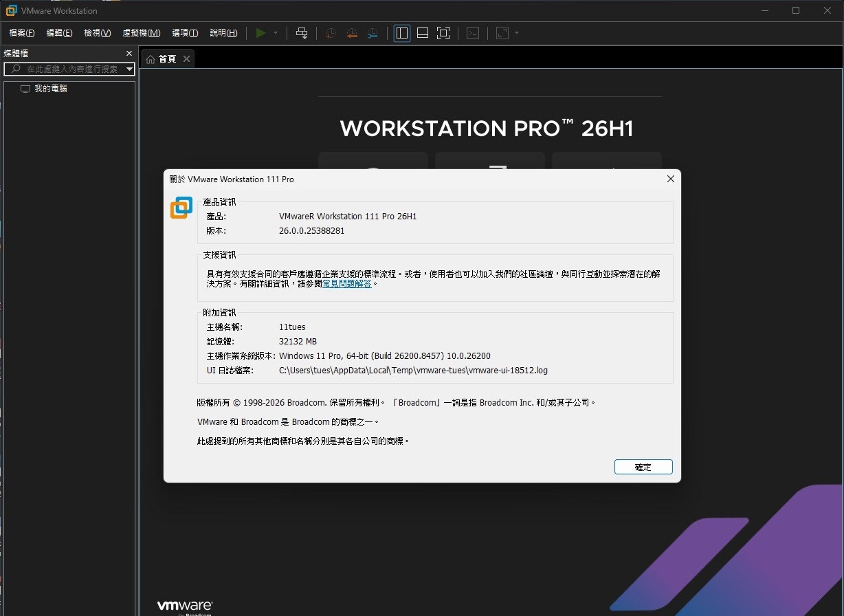
Task: Click the full screen mode icon
Action: tap(443, 33)
